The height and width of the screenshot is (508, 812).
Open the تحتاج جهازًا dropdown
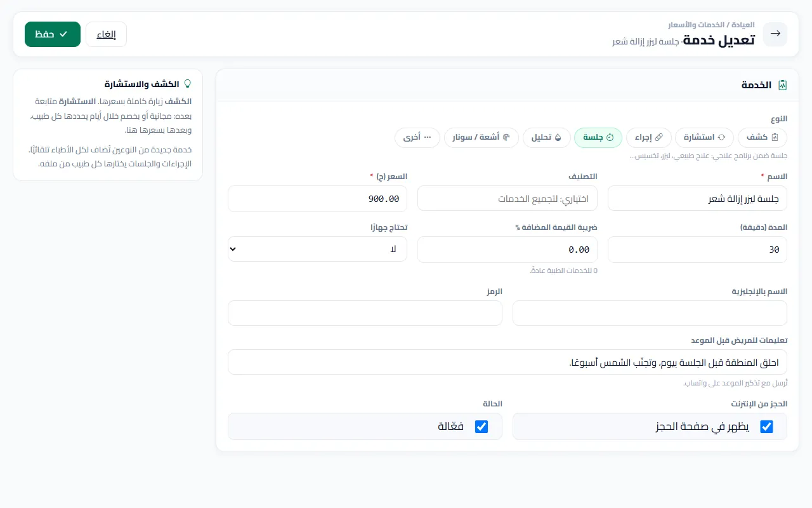317,250
